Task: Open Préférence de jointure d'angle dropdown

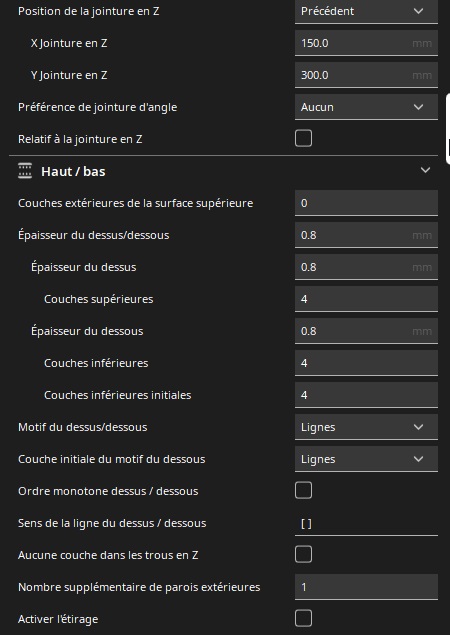Action: (366, 107)
